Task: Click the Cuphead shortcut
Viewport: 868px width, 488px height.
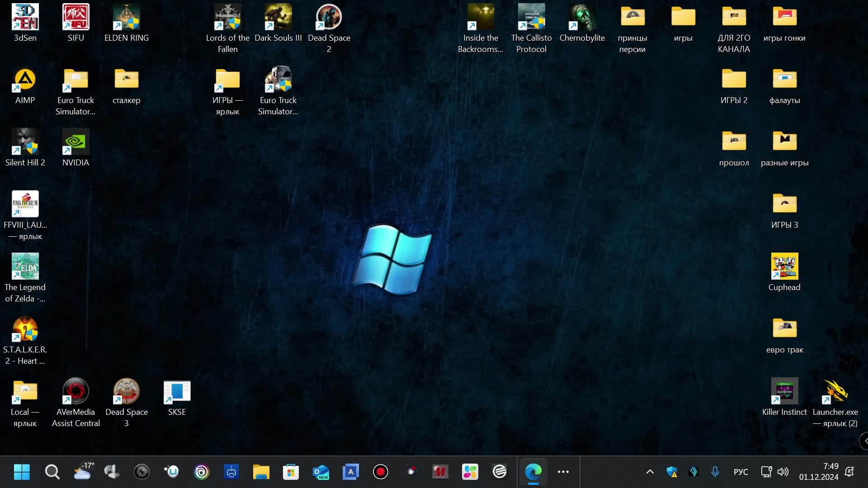Action: click(784, 273)
